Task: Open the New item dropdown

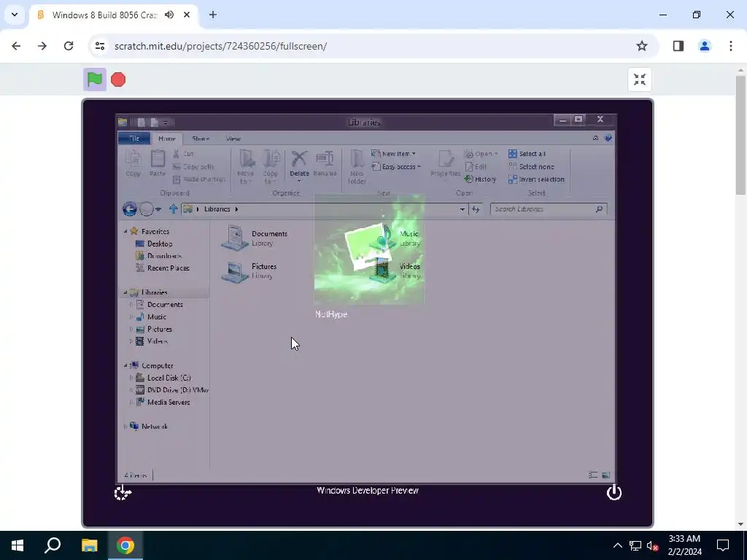Action: (x=393, y=154)
